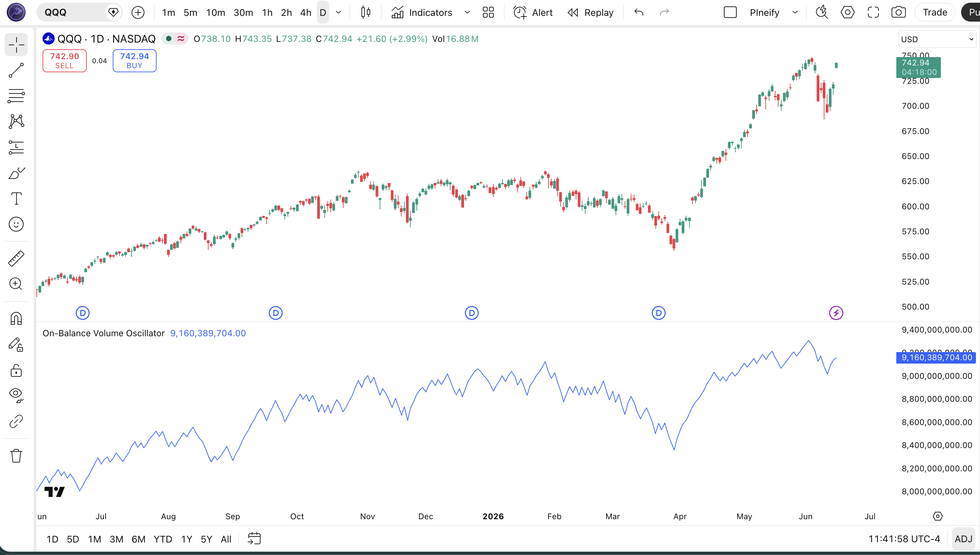Open the emoji icons tool
The width and height of the screenshot is (980, 555).
click(16, 224)
